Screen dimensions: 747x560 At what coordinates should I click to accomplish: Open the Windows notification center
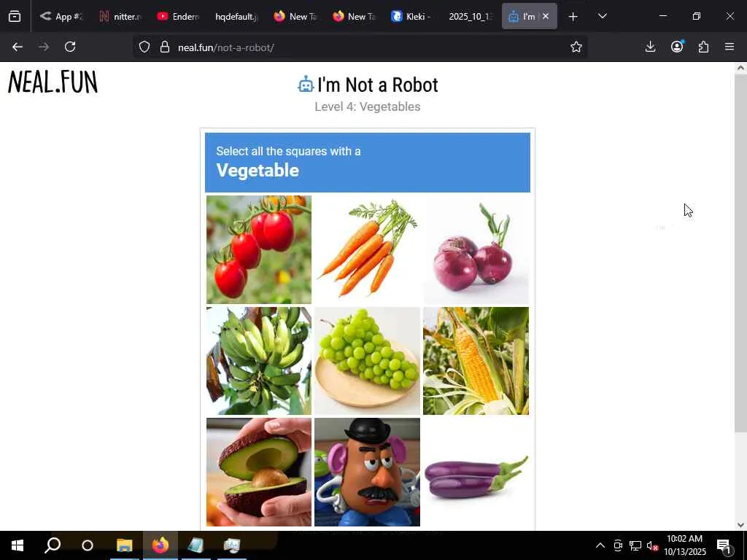point(724,545)
